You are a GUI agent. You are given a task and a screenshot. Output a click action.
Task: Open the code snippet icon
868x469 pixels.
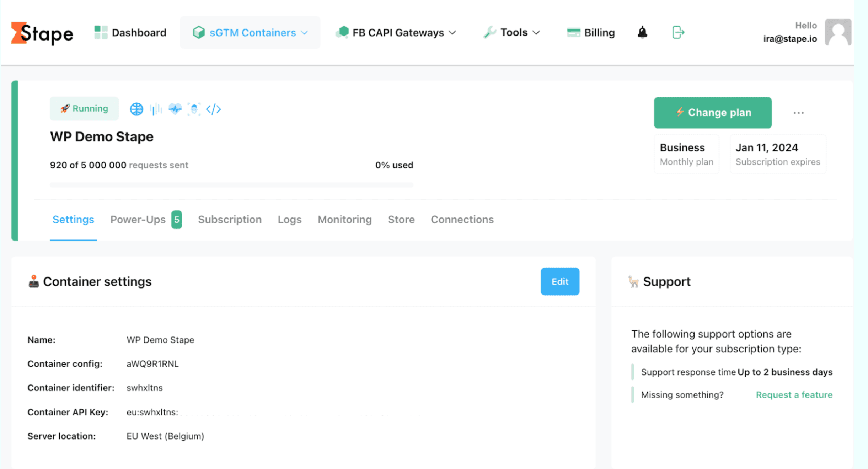(x=214, y=109)
